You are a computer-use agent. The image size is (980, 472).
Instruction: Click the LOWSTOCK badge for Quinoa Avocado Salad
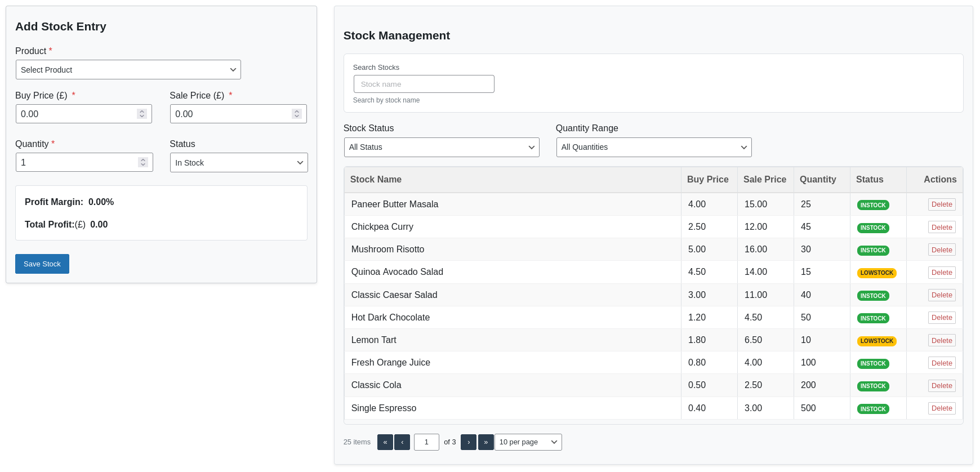click(876, 273)
